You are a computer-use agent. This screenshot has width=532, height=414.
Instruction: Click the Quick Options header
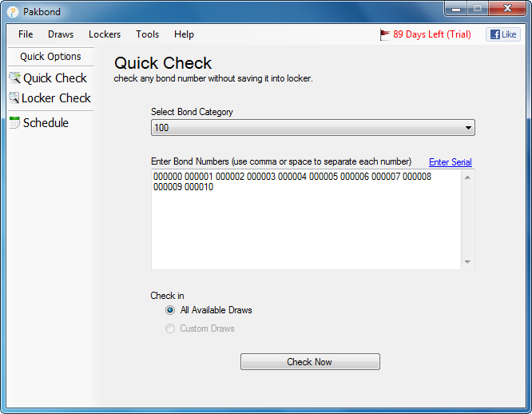coord(50,56)
